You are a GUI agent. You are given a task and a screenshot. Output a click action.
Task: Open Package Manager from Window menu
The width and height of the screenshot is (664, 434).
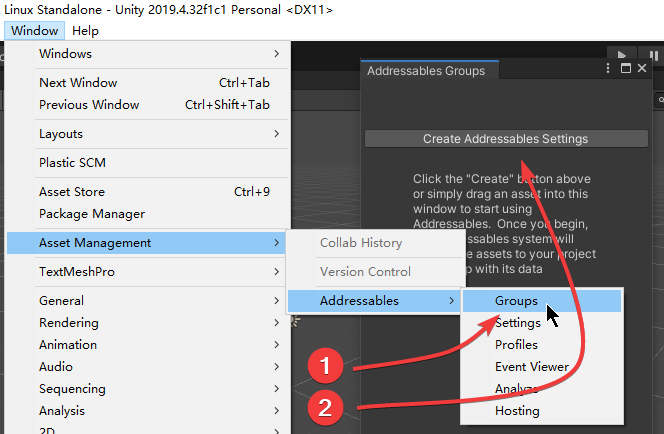tap(148, 214)
